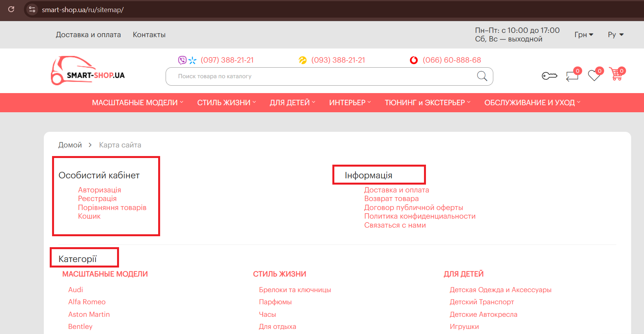This screenshot has height=334, width=644.
Task: Open the product comparison icon
Action: tap(572, 75)
